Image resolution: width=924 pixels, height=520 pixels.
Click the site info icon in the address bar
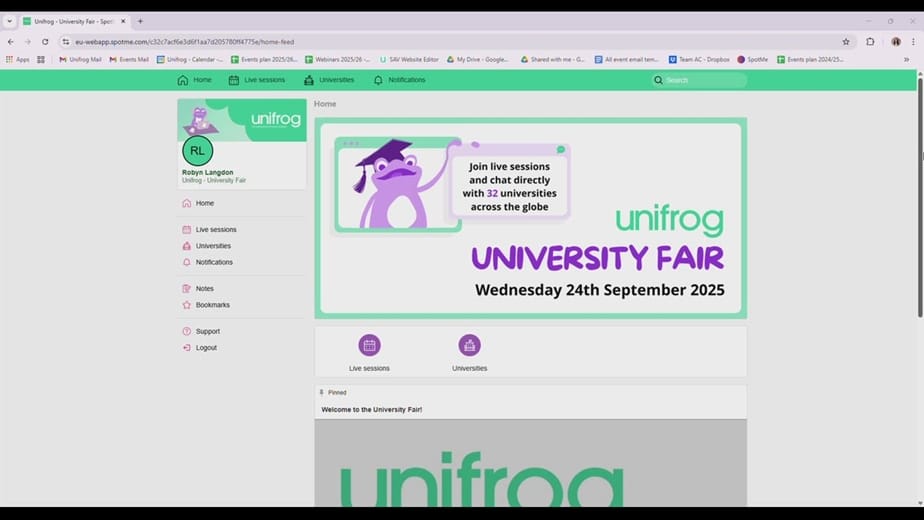tap(65, 42)
